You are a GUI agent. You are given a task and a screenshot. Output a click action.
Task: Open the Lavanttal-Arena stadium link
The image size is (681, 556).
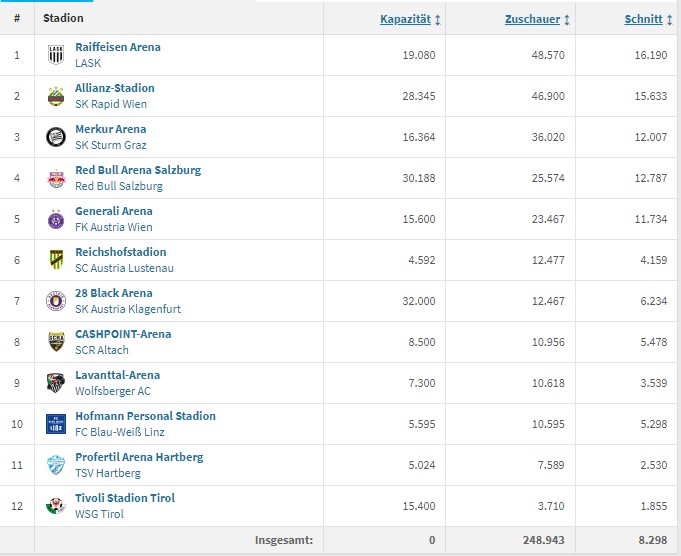tap(118, 375)
